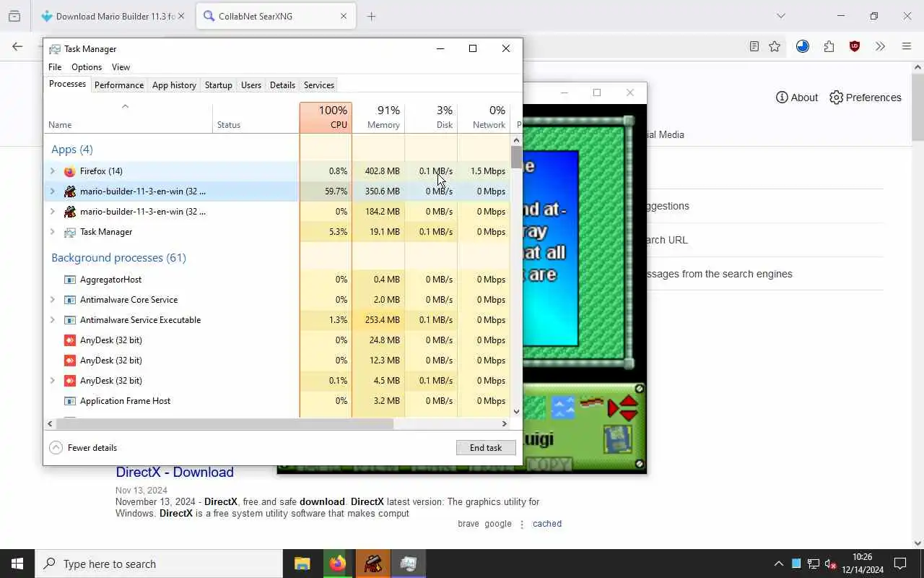Open a new Firefox tab
Image resolution: width=924 pixels, height=578 pixels.
371,16
